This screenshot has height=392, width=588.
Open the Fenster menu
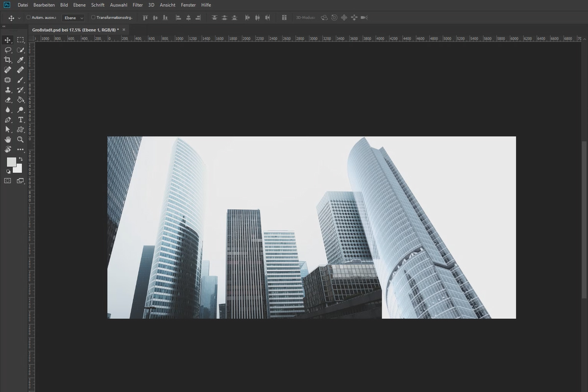(188, 5)
